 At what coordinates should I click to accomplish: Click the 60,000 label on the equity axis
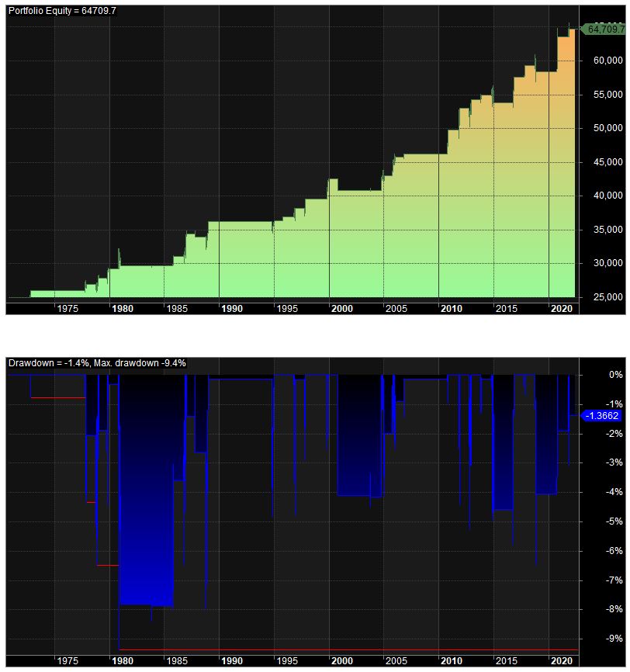607,61
